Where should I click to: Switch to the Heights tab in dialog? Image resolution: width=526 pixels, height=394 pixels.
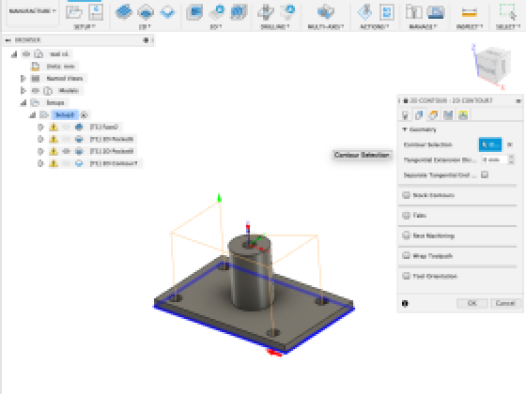(433, 115)
